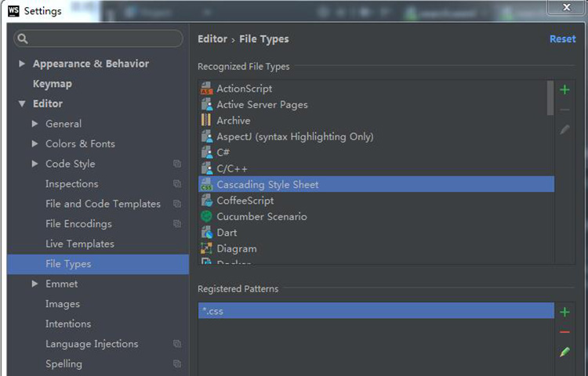Click the copy icon next to File Encodings
The image size is (588, 376).
pyautogui.click(x=177, y=223)
